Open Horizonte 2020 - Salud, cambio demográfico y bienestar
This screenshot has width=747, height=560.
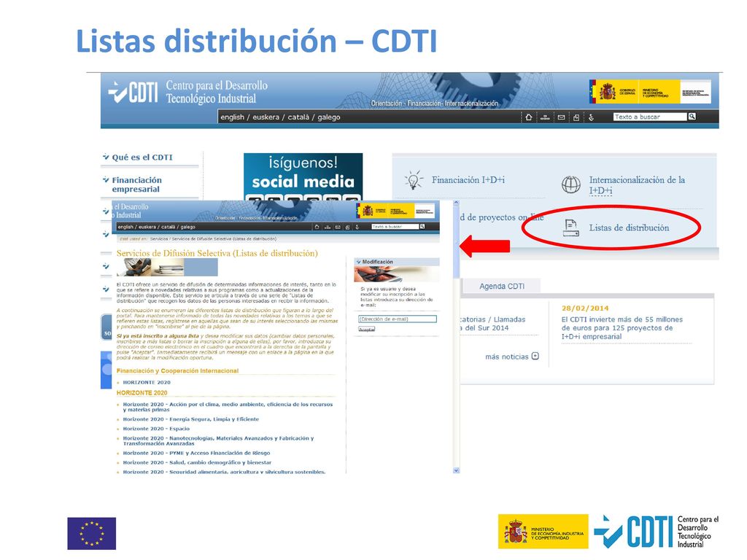coord(197,462)
